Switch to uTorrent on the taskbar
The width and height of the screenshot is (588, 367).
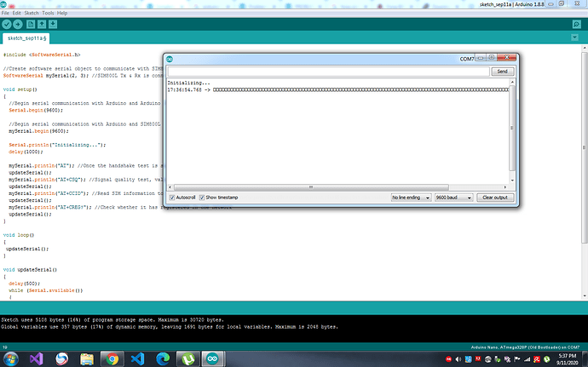tap(187, 358)
